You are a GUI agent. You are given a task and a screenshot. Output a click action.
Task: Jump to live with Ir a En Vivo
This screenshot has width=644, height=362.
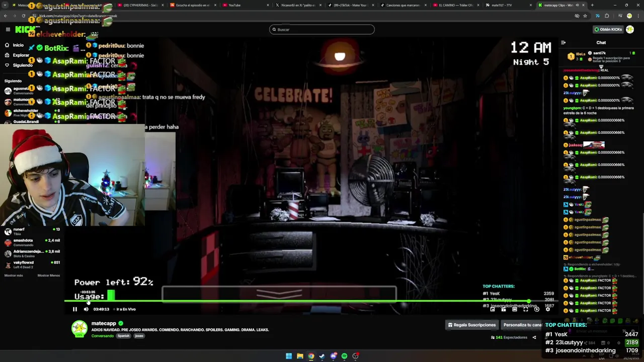click(126, 309)
